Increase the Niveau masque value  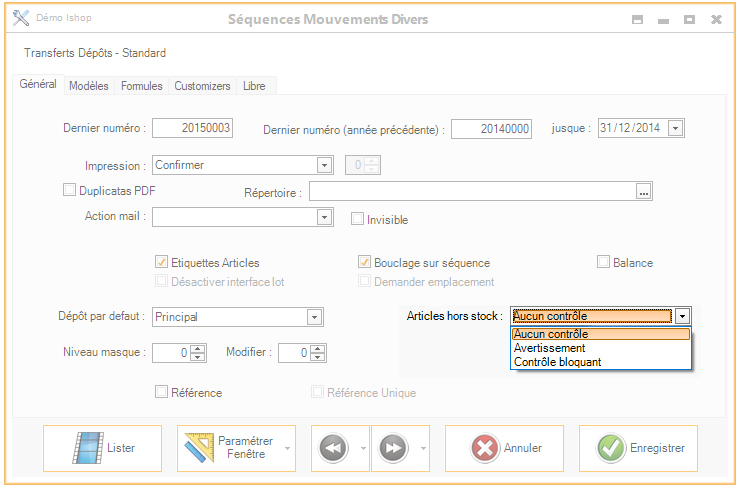point(197,348)
